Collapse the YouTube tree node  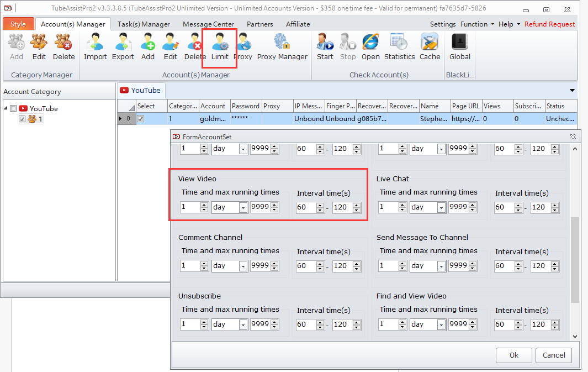pyautogui.click(x=6, y=109)
